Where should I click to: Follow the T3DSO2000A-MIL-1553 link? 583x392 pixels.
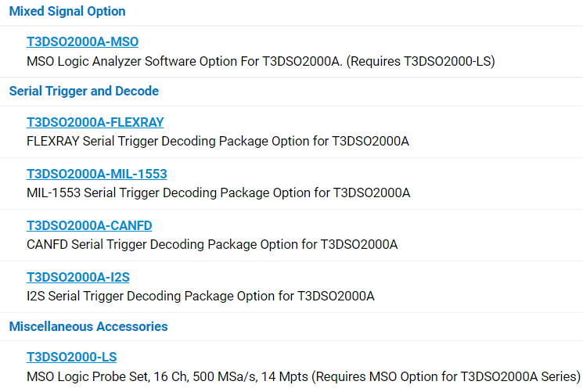[96, 174]
